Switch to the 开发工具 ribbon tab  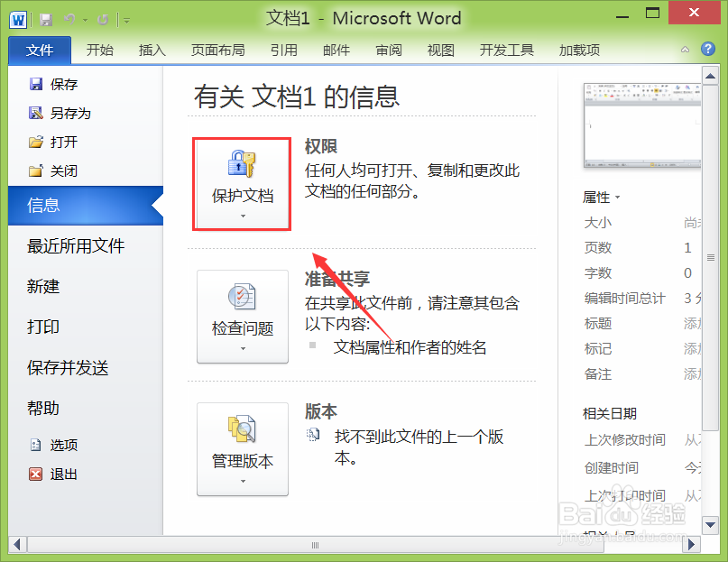[507, 51]
